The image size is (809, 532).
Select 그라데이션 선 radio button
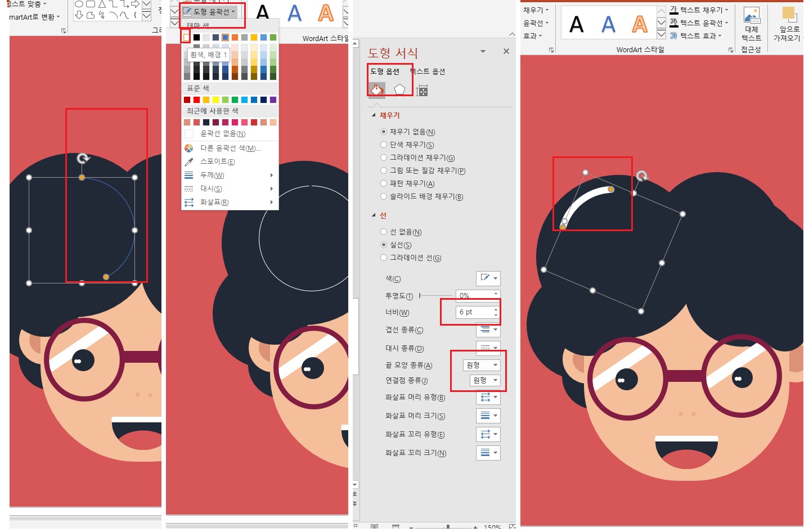point(384,258)
